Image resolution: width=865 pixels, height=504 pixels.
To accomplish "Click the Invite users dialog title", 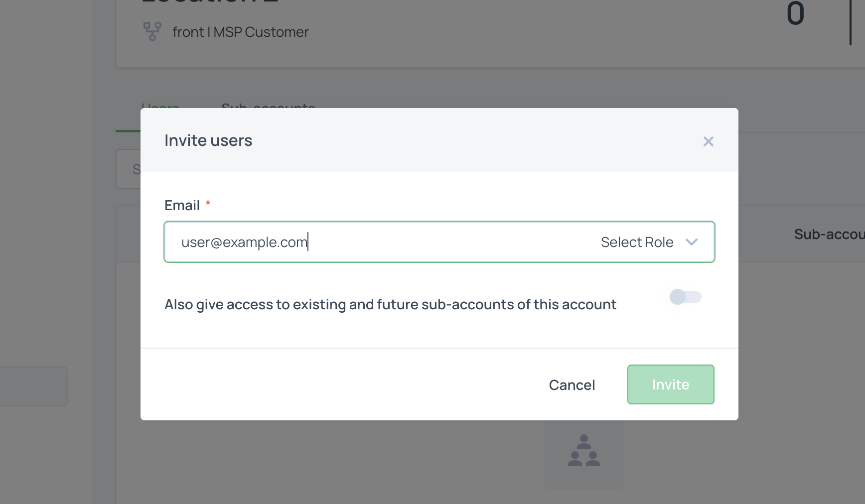I will [208, 140].
